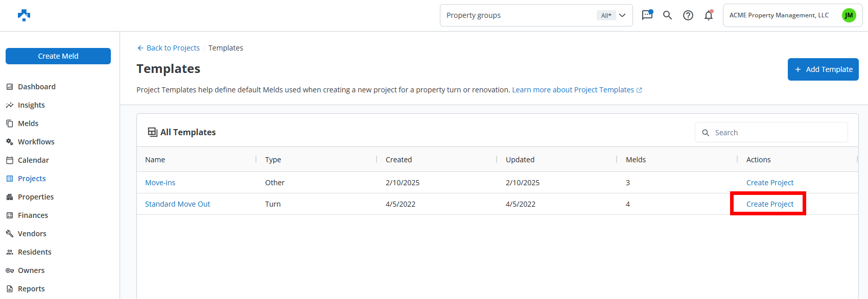
Task: Create project from Move-ins template
Action: (x=769, y=183)
